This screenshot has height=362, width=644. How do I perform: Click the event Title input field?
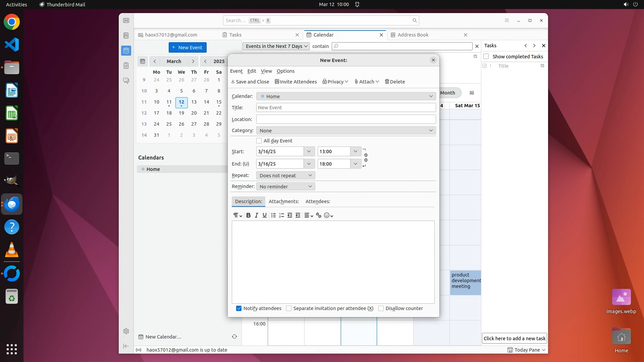[345, 108]
